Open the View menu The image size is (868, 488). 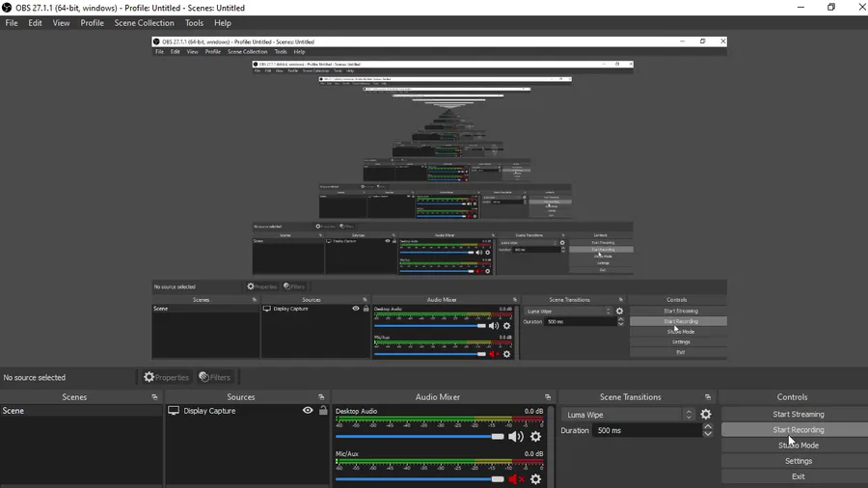(x=61, y=23)
